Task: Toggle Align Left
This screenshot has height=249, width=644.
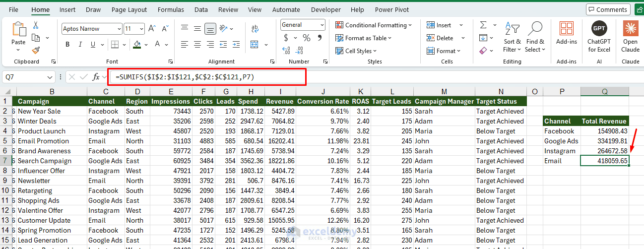Action: pos(185,44)
